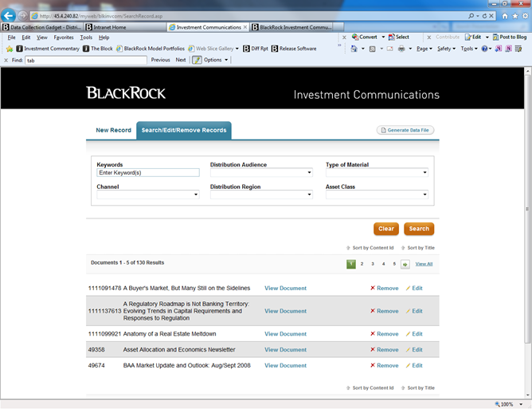Click Find bar Previous button

point(161,60)
